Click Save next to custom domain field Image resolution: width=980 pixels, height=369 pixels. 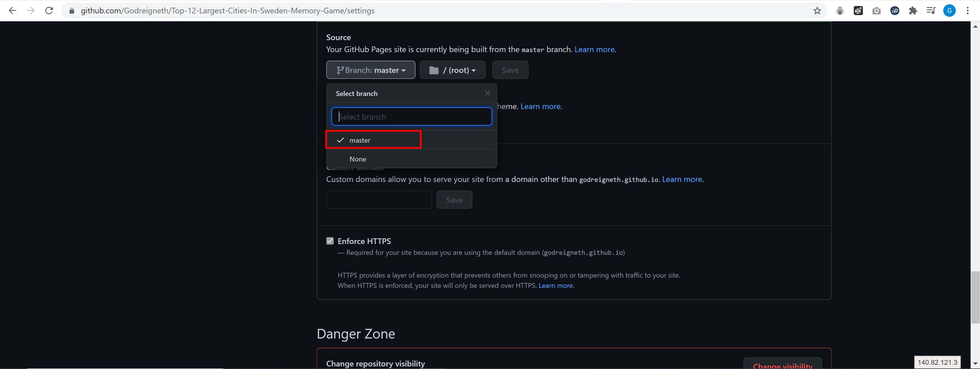tap(454, 200)
